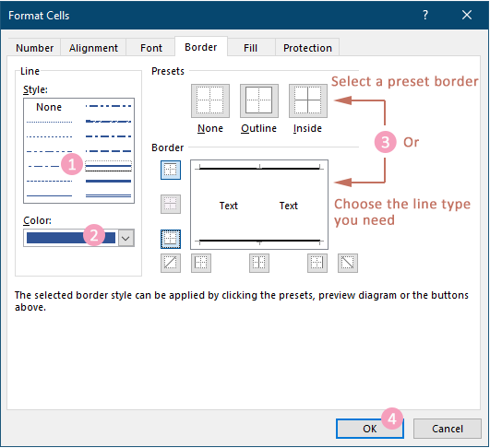Click the help question mark icon
The height and width of the screenshot is (448, 490).
pyautogui.click(x=425, y=15)
